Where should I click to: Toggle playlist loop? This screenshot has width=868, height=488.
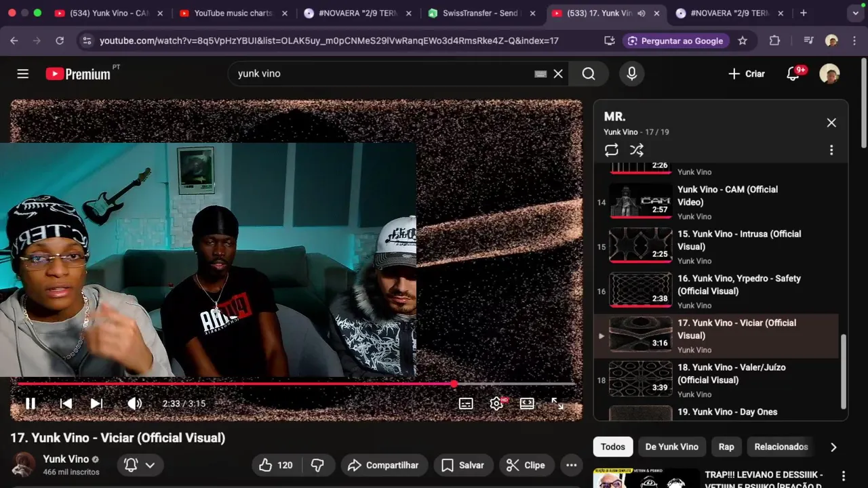(612, 150)
